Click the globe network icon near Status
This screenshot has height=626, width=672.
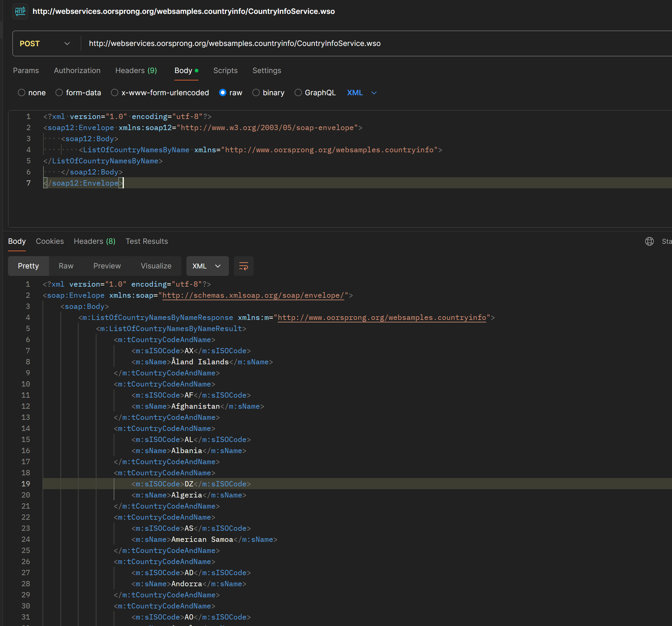(649, 241)
